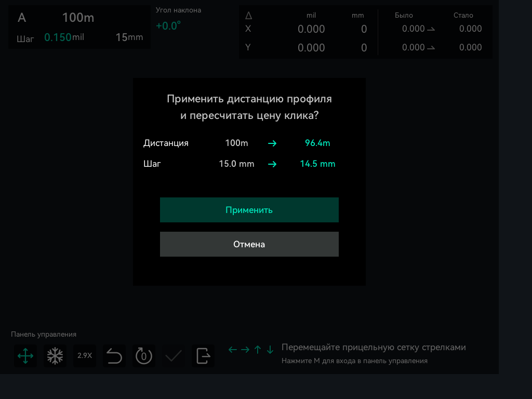Click the up arrow hint icon
532x399 pixels.
click(x=258, y=350)
